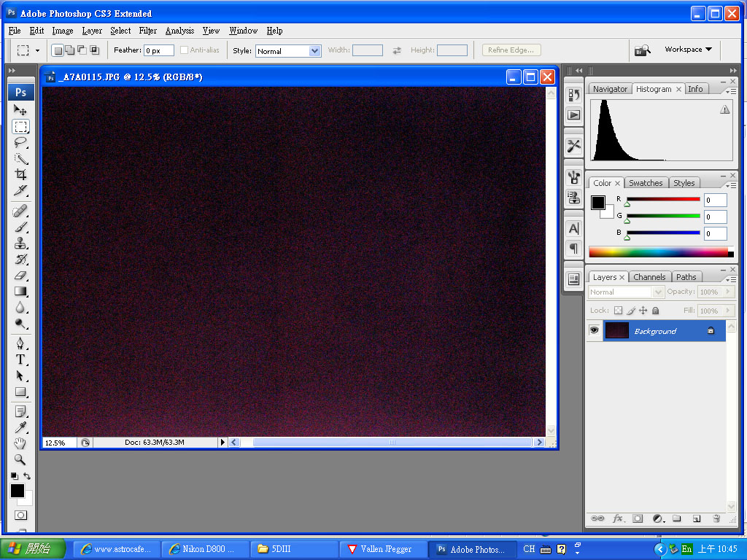
Task: Select the Move tool
Action: (20, 110)
